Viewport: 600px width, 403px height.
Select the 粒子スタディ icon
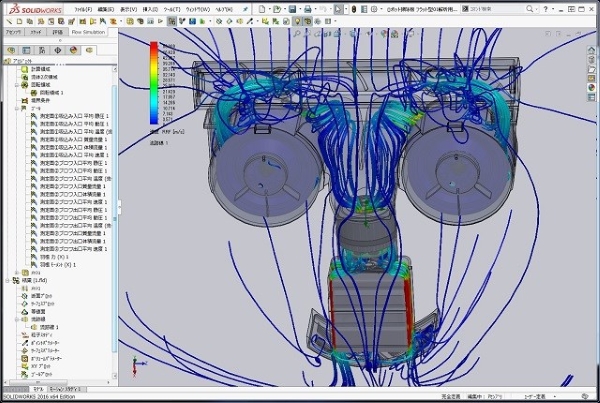pos(25,335)
